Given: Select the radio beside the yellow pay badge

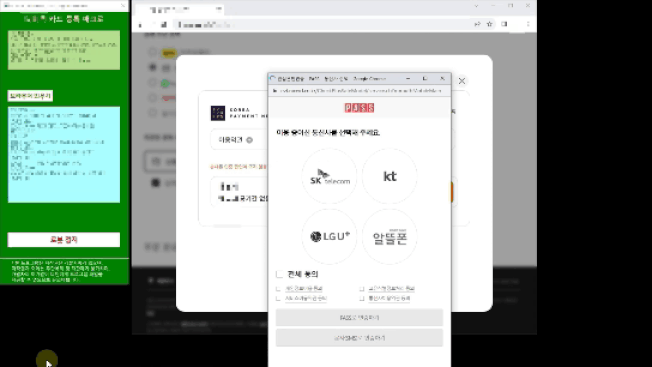Looking at the screenshot, I should pos(153,52).
